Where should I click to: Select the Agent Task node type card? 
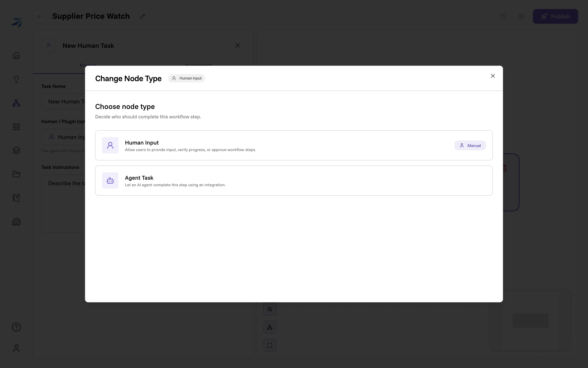[294, 180]
